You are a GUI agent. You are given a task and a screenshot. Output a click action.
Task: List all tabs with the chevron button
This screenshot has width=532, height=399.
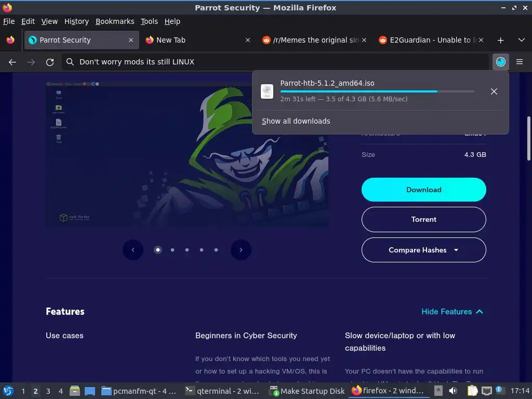click(x=522, y=40)
